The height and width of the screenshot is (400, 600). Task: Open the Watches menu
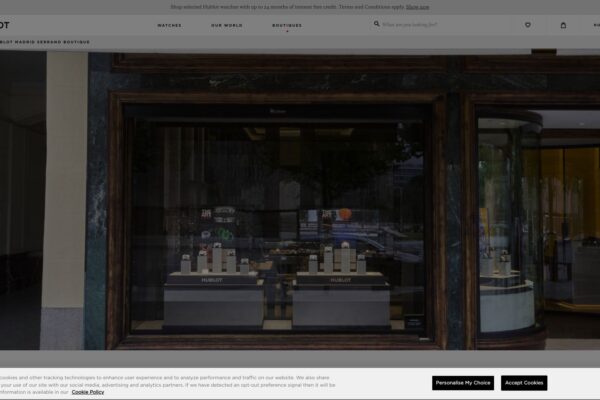pyautogui.click(x=169, y=25)
